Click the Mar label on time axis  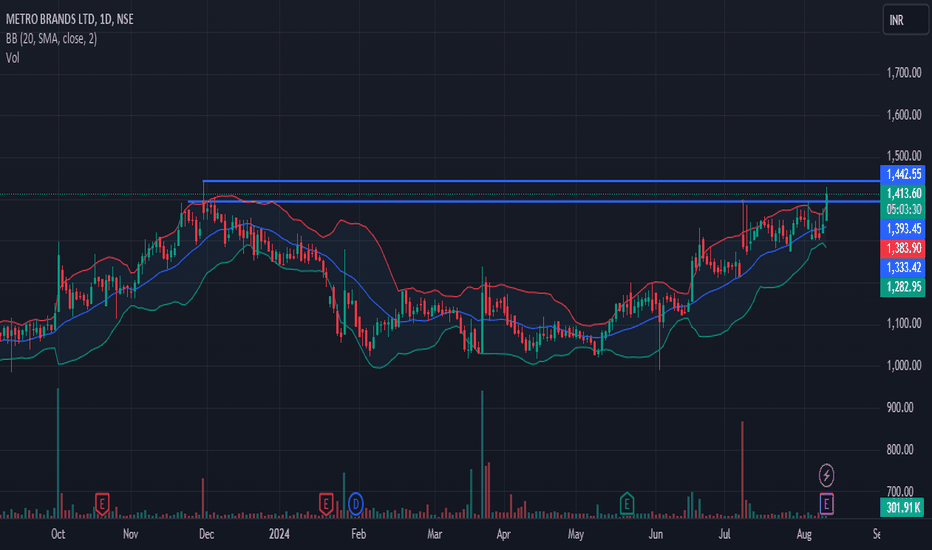point(434,534)
